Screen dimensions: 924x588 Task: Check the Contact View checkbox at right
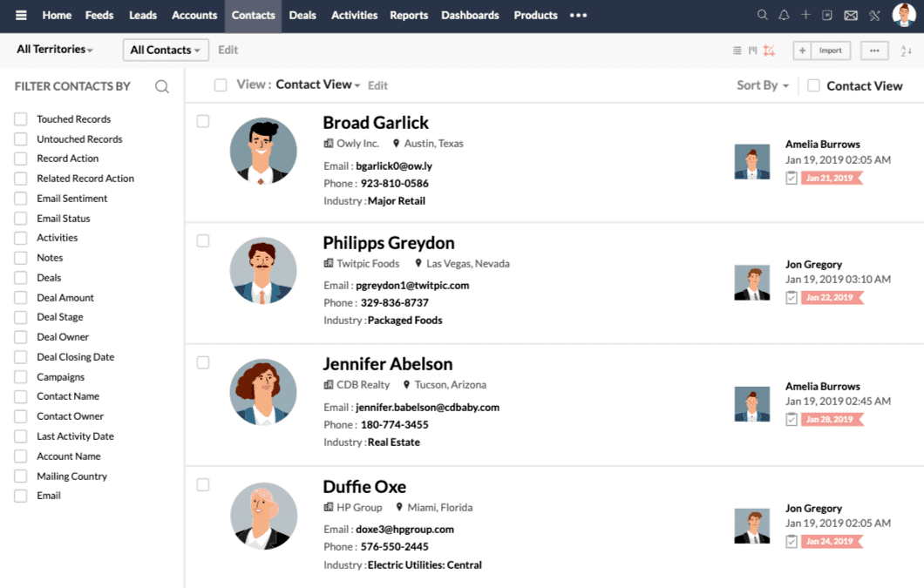[x=813, y=85]
